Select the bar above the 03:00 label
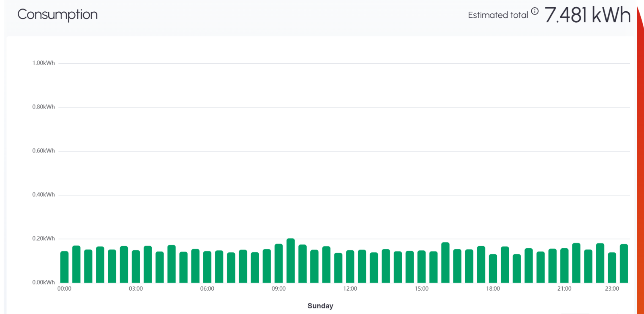 (x=136, y=266)
